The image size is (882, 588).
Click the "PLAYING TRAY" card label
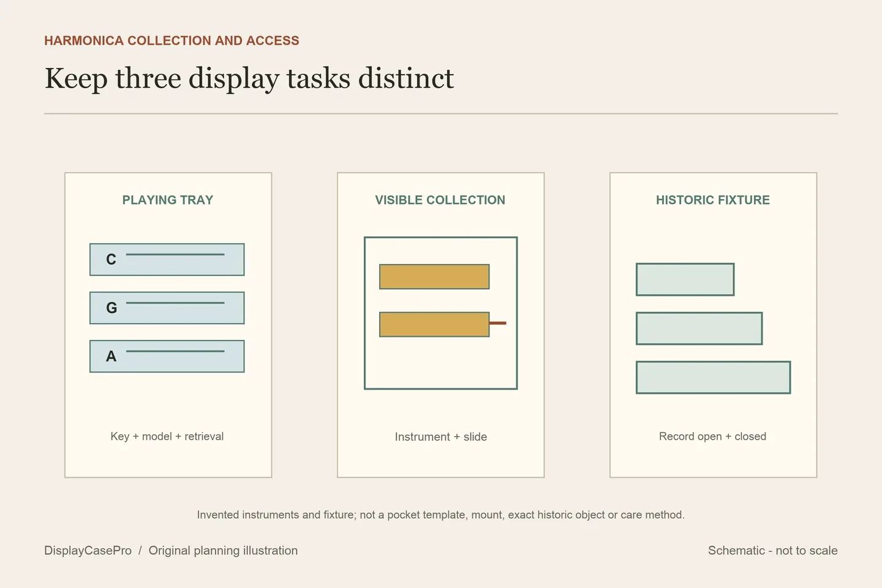(x=168, y=200)
